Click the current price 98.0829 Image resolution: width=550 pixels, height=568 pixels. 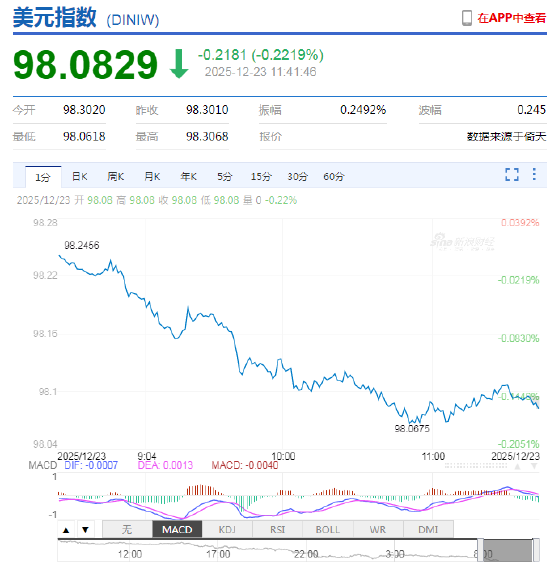86,65
